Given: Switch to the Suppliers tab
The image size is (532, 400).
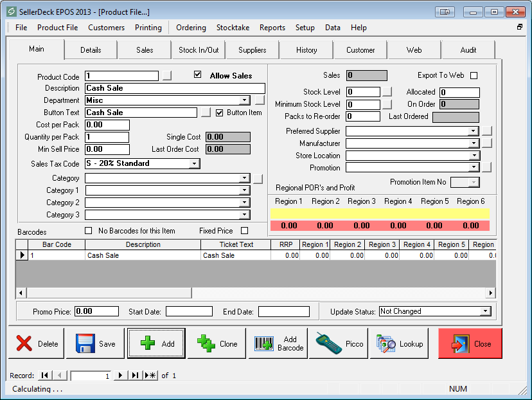Looking at the screenshot, I should tap(253, 50).
